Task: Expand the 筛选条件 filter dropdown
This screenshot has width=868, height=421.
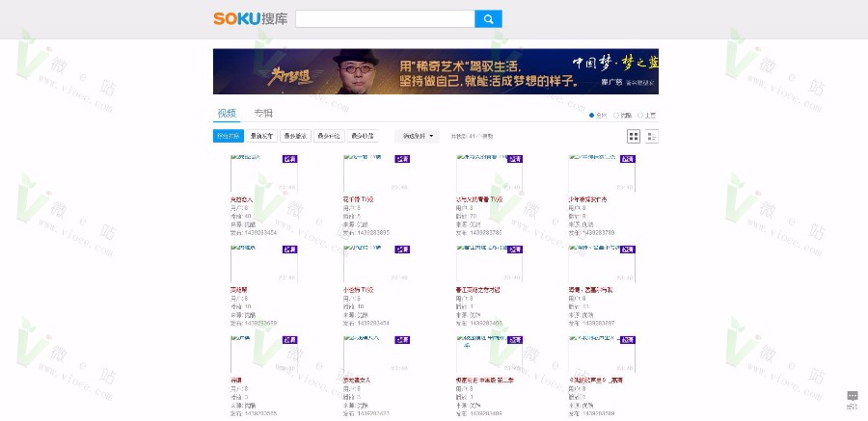Action: (x=417, y=136)
